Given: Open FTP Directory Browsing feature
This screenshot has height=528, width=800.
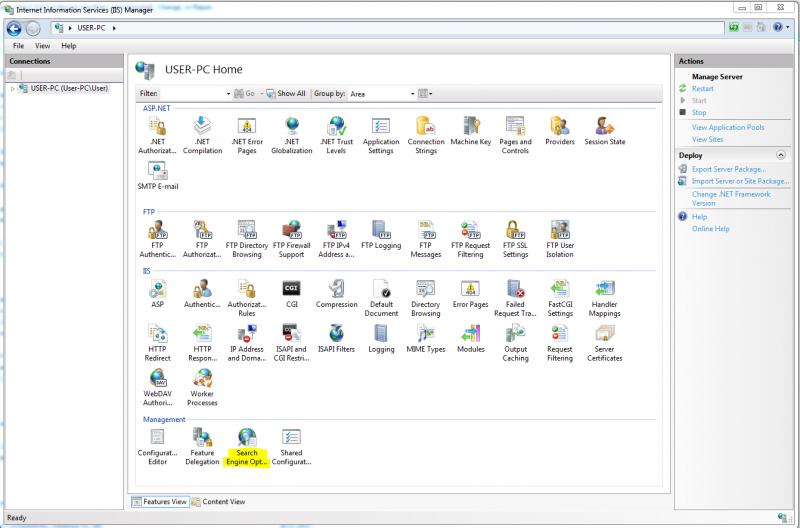Looking at the screenshot, I should (247, 239).
